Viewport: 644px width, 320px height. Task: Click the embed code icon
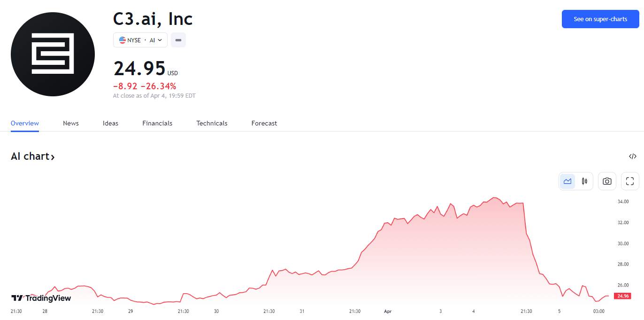633,156
